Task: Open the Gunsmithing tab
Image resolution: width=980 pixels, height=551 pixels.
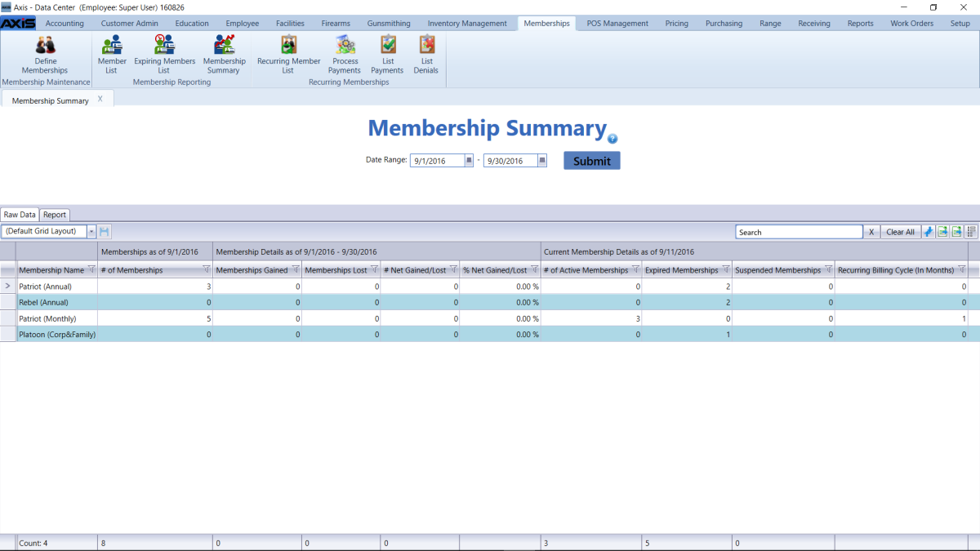Action: tap(390, 24)
